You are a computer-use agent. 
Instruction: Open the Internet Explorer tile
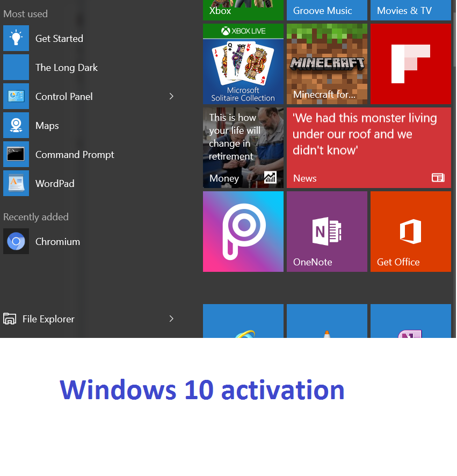tap(243, 321)
